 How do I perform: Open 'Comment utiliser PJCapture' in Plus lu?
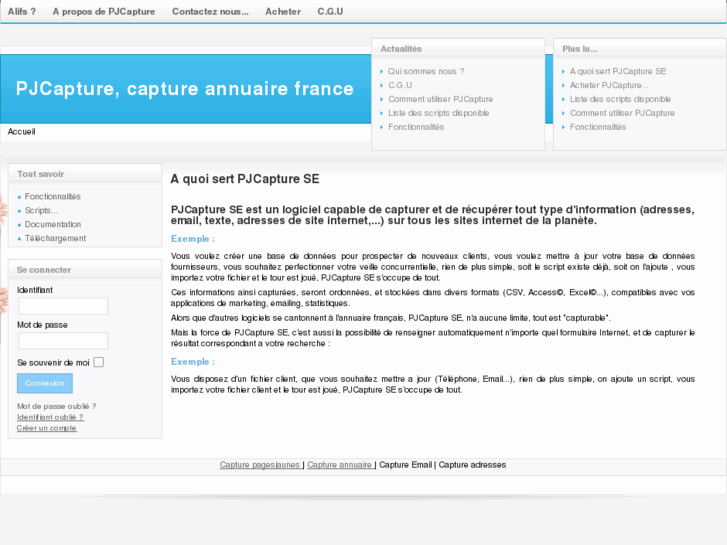point(622,113)
